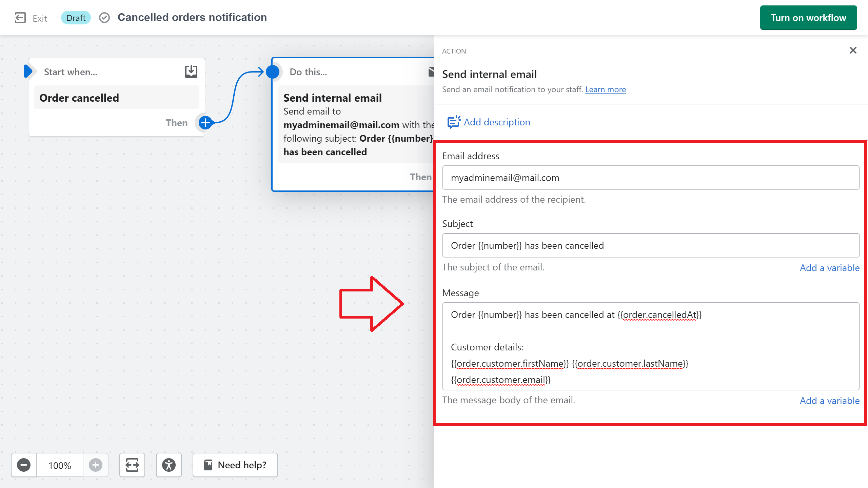868x488 pixels.
Task: Select the Order cancelled trigger block
Action: 117,98
